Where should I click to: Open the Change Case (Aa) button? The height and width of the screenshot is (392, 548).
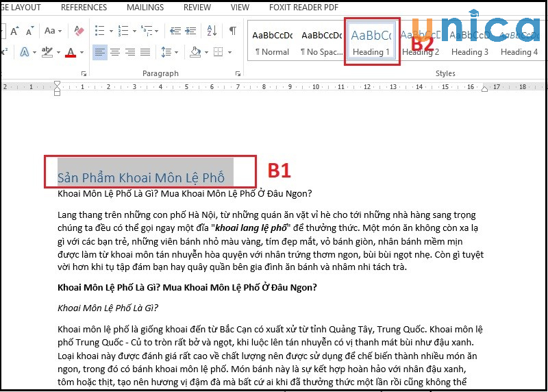(x=49, y=31)
